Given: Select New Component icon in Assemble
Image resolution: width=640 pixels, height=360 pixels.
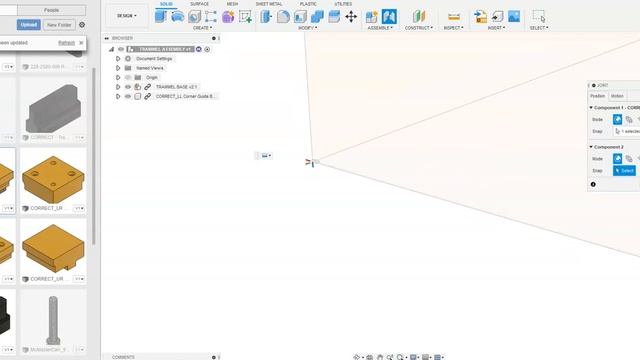Looking at the screenshot, I should (371, 16).
